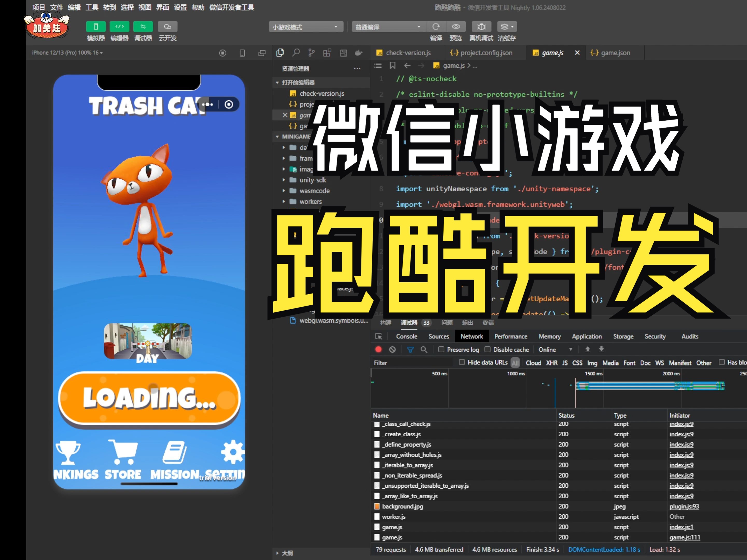The width and height of the screenshot is (747, 560).
Task: Click export HAR download arrow
Action: click(602, 349)
